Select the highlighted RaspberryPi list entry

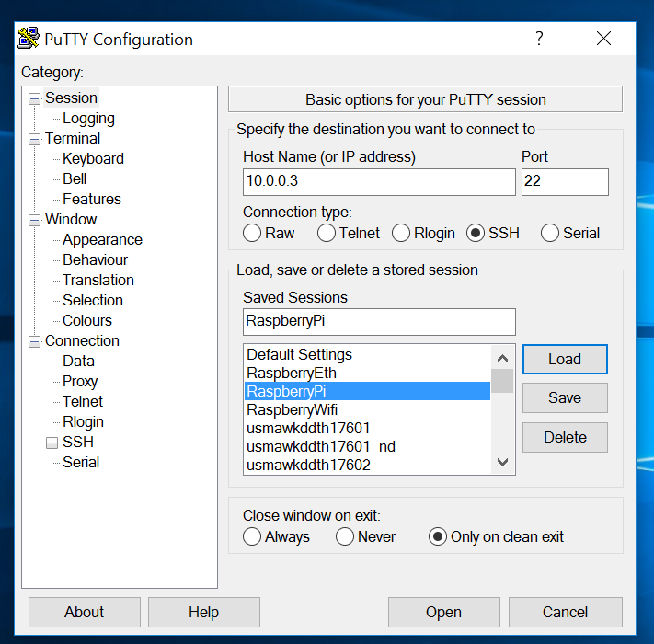tap(367, 391)
